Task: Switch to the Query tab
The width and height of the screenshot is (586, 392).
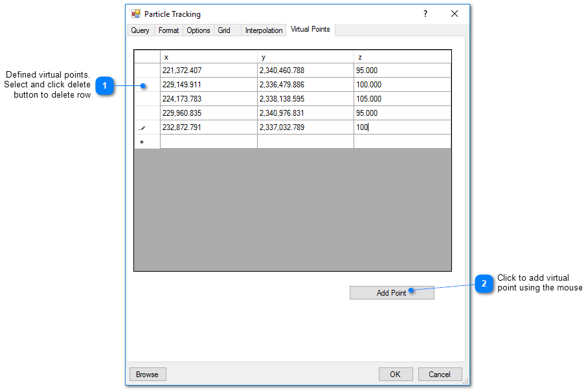Action: tap(140, 30)
